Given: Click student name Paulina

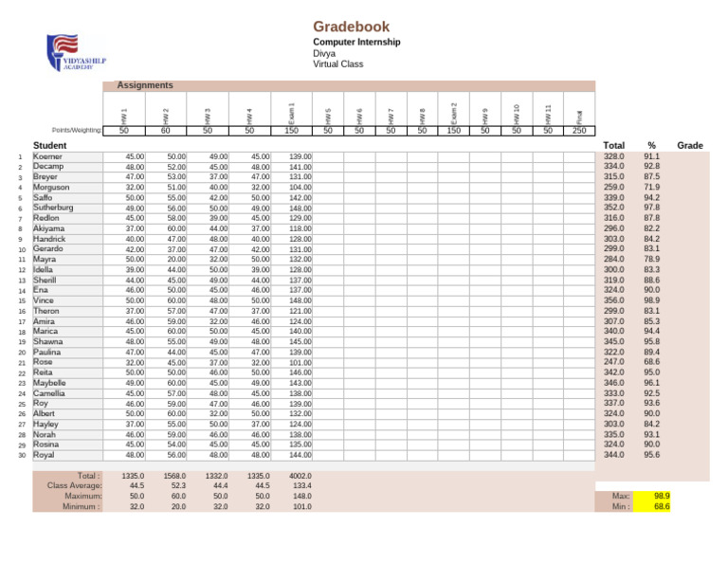Looking at the screenshot, I should click(x=46, y=352).
